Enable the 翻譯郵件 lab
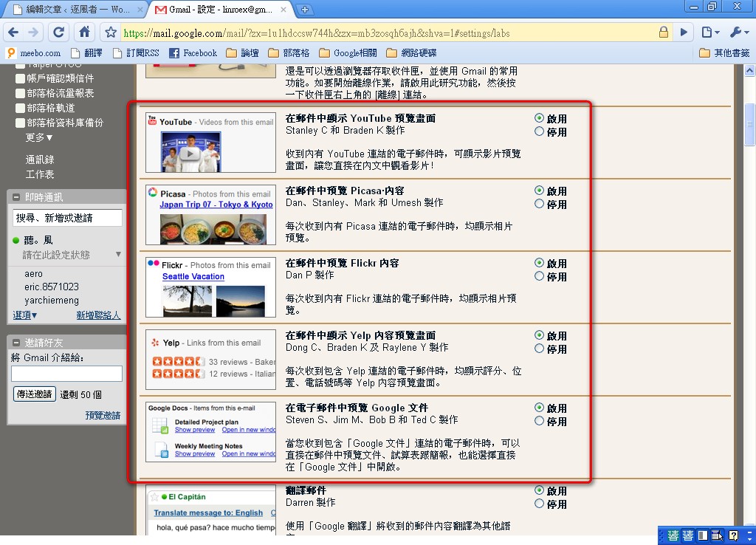 tap(539, 490)
